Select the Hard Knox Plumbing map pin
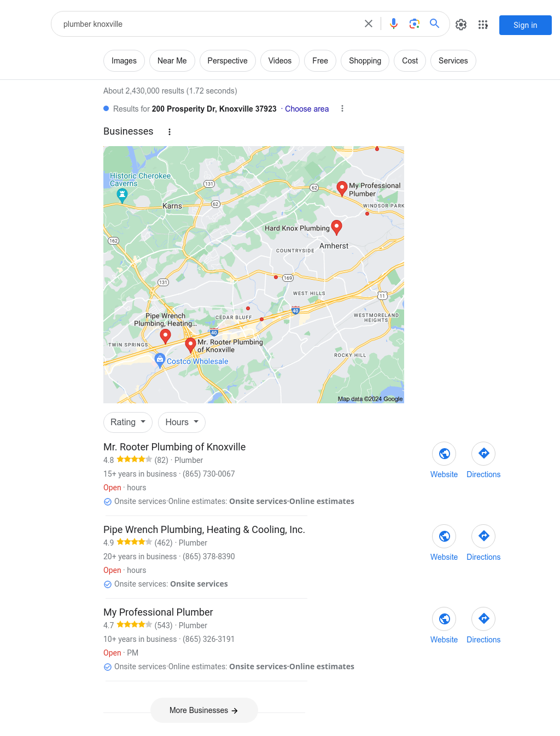560x736 pixels. tap(337, 227)
